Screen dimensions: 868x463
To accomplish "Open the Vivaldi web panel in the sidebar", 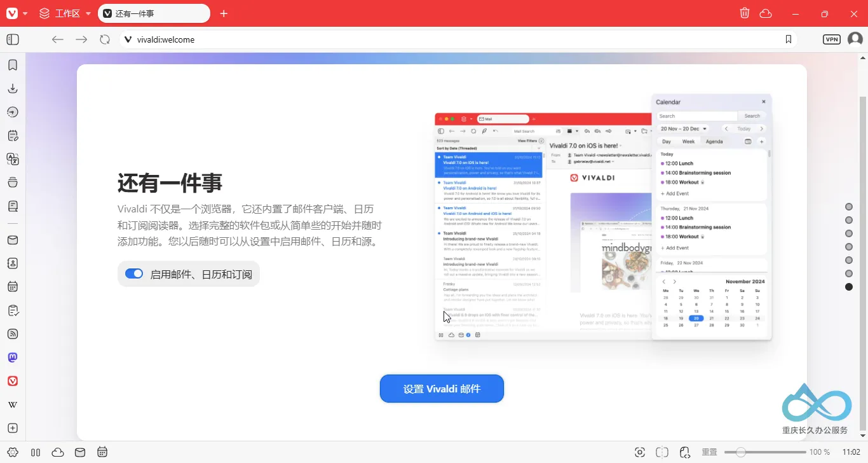I will pyautogui.click(x=13, y=381).
